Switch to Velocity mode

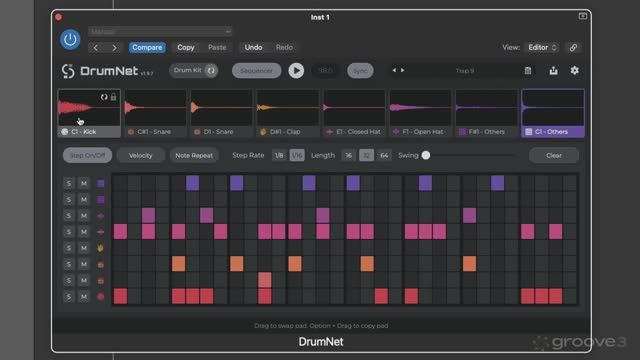click(x=140, y=156)
